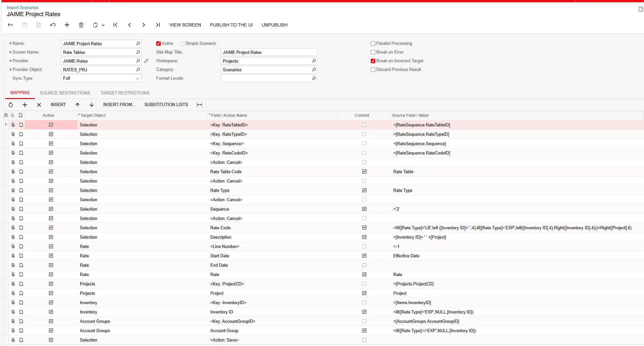Click the page icon at top right corner
This screenshot has height=346, width=644.
(641, 9)
